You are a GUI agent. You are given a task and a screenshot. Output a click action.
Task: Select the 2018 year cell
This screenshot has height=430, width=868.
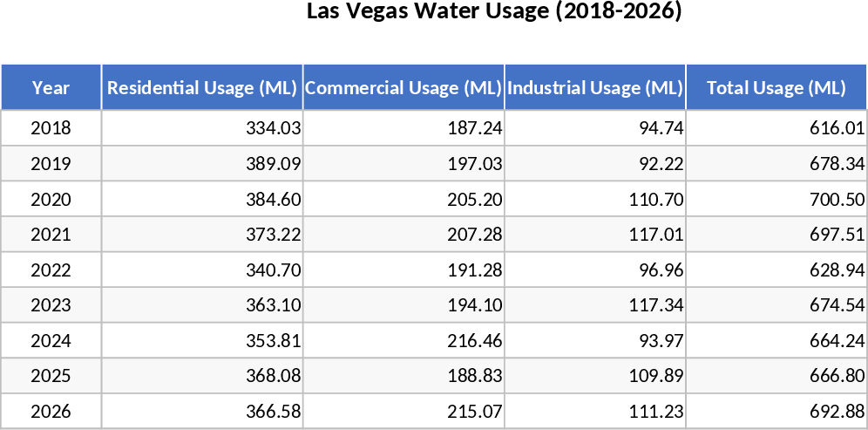coord(51,128)
